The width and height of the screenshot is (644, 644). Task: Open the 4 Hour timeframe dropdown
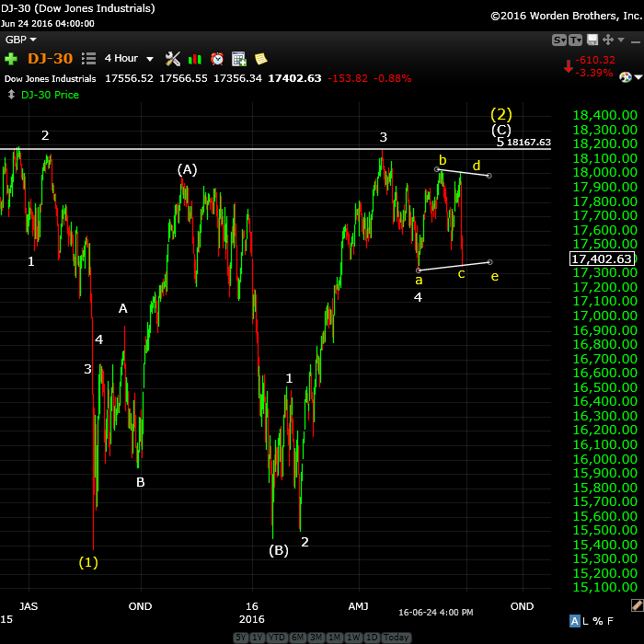point(129,59)
